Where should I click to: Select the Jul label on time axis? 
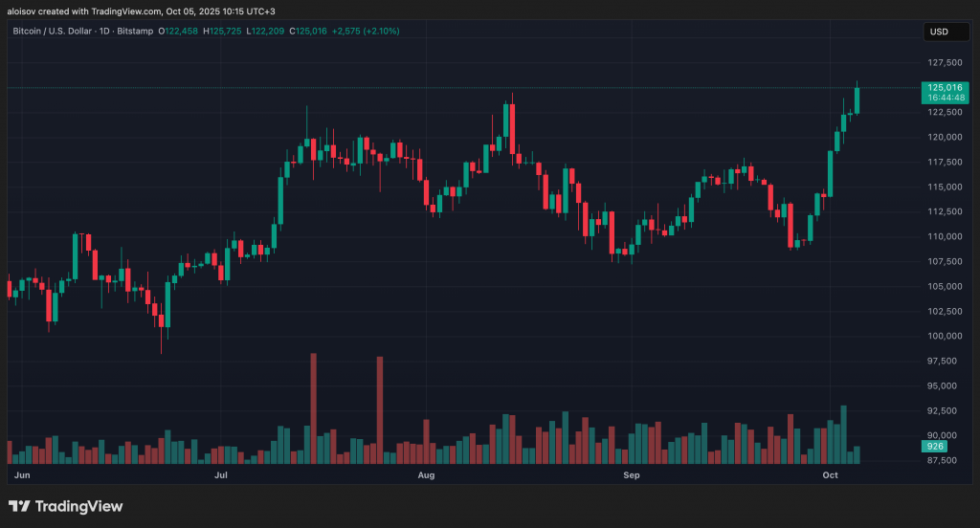point(221,474)
